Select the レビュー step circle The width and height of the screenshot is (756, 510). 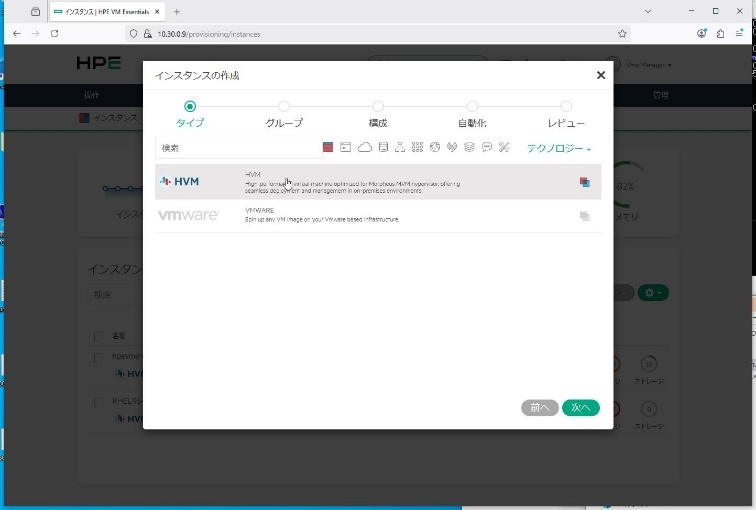click(x=566, y=106)
